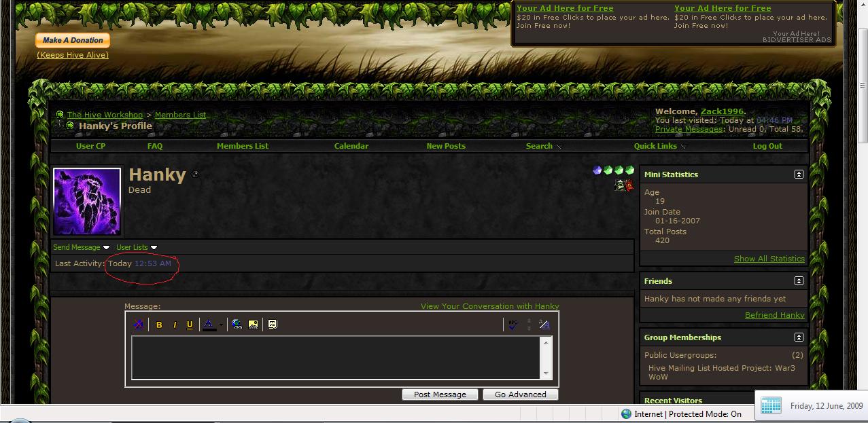Click the Post Message button

440,394
